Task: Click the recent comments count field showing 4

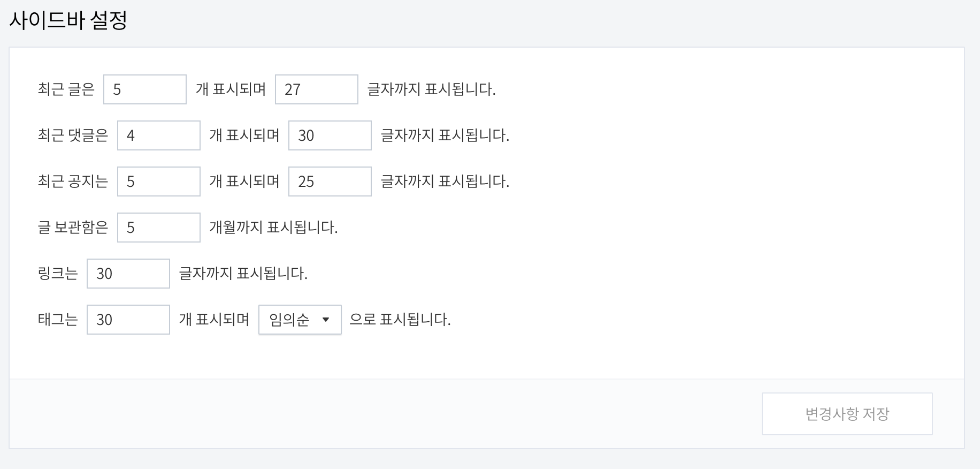Action: pos(158,135)
